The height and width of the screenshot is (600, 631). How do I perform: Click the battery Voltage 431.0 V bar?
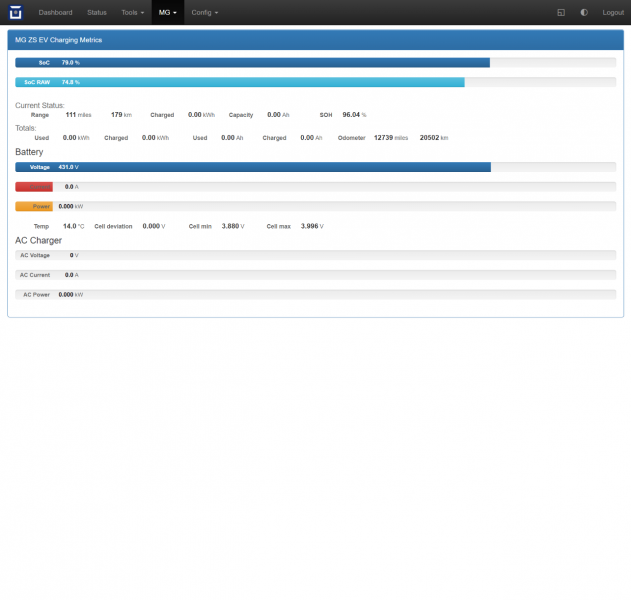(x=316, y=167)
